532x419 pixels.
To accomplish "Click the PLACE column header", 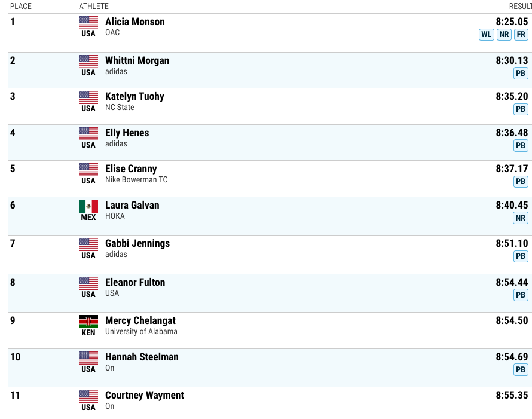I will pos(21,6).
